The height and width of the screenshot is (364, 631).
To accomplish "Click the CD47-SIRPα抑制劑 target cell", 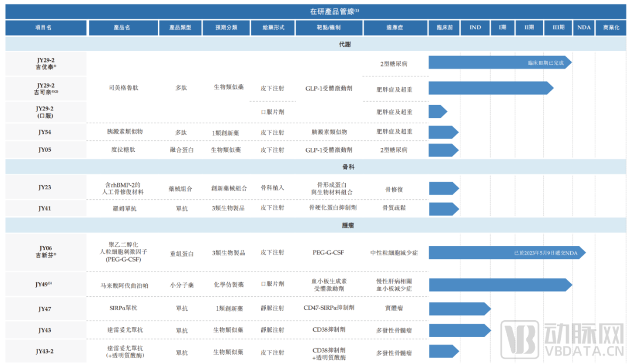I will point(329,307).
